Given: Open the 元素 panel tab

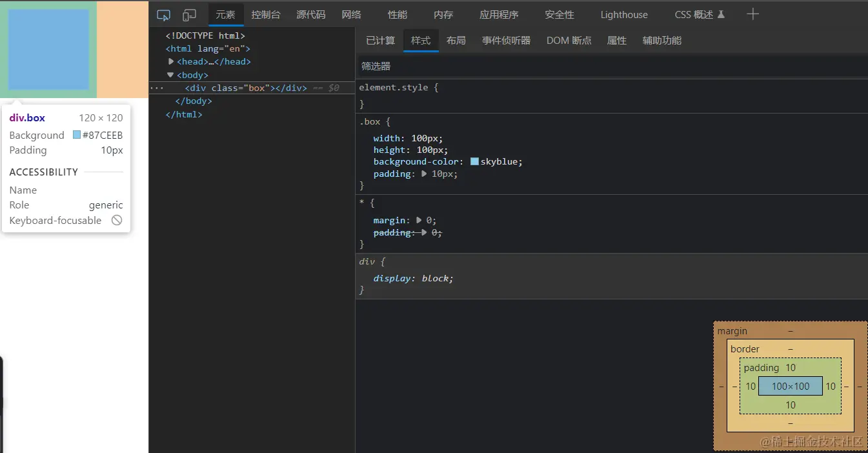Looking at the screenshot, I should (x=226, y=14).
